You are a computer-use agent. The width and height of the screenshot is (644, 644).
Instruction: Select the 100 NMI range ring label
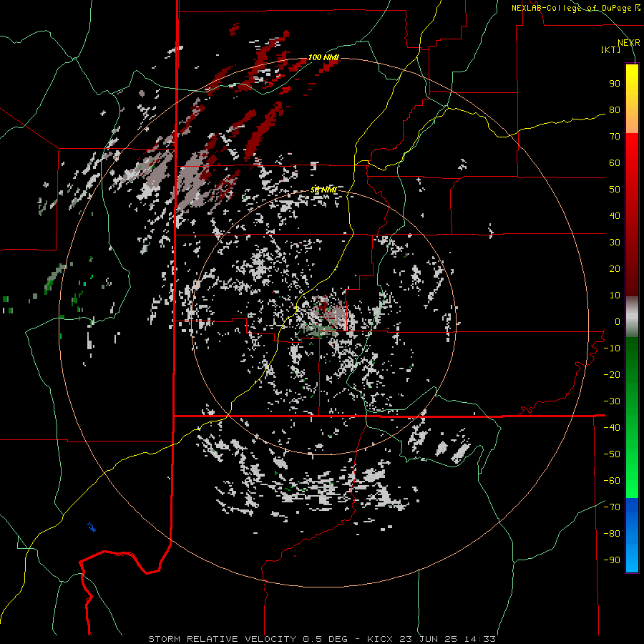coord(323,57)
